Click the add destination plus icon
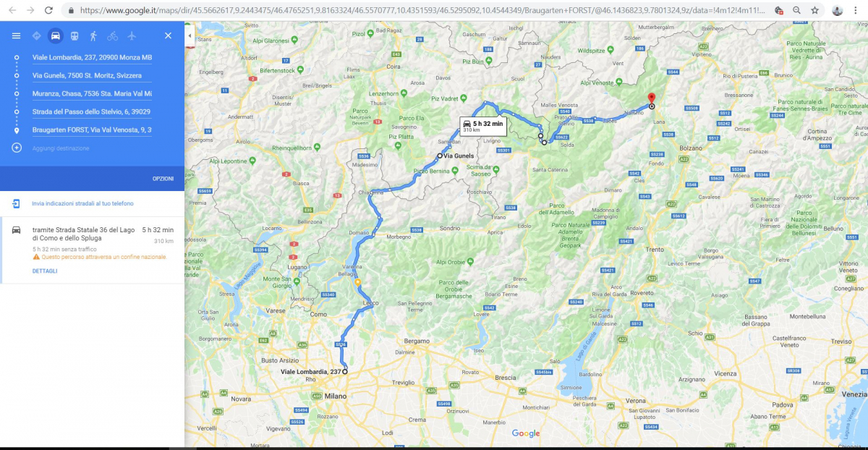 pyautogui.click(x=17, y=148)
